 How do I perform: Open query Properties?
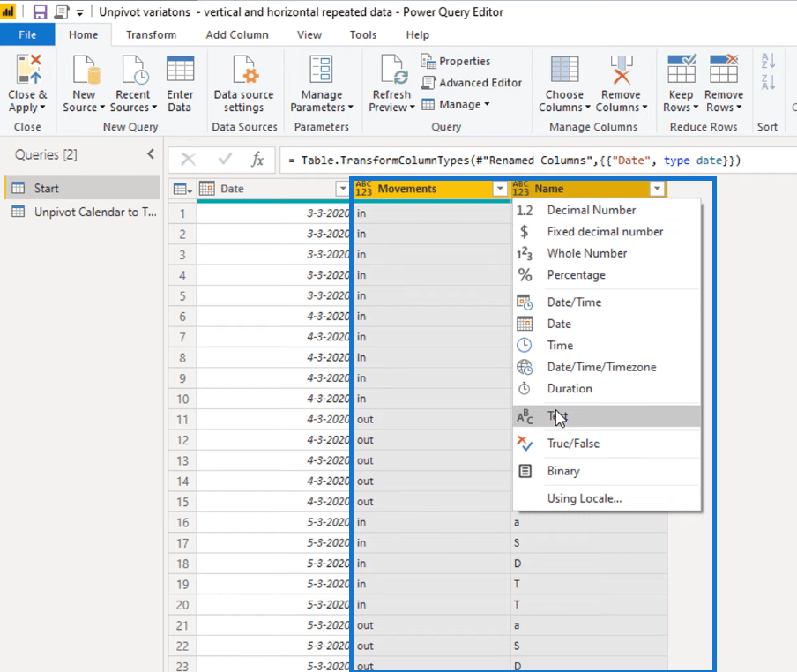pyautogui.click(x=456, y=61)
